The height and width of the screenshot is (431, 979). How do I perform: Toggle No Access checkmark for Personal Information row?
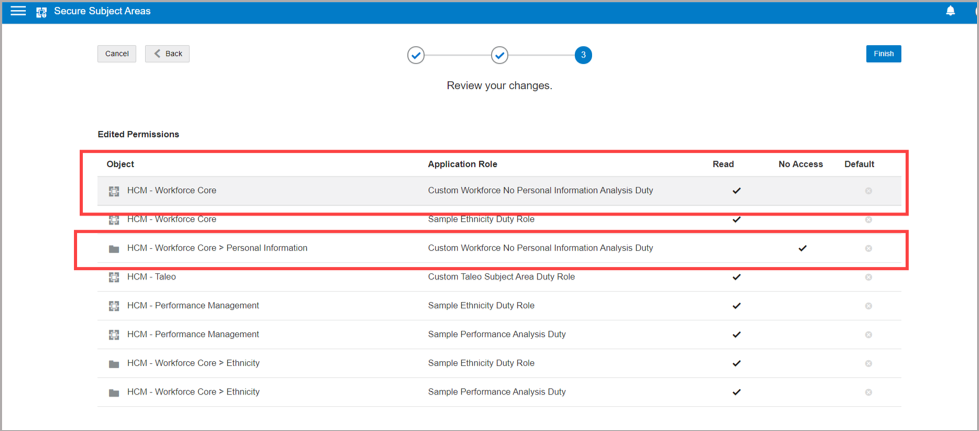[x=802, y=248]
